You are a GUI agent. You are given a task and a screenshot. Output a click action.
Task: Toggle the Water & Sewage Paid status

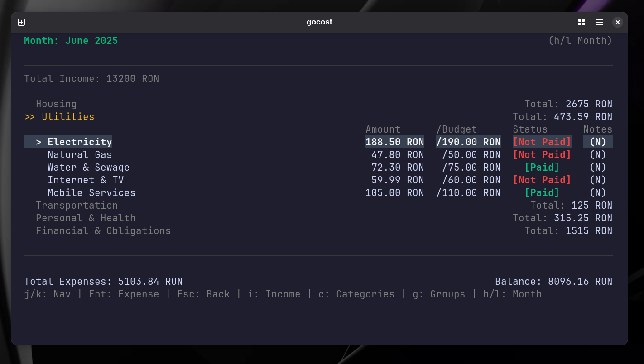click(x=542, y=168)
